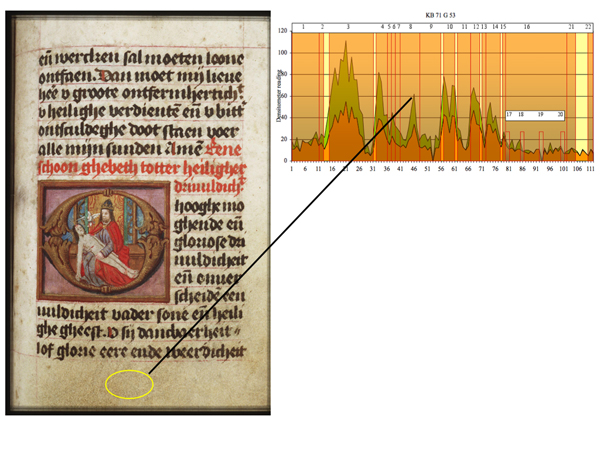This screenshot has width=600, height=450.
Task: Click section label 16 above the chart
Action: 526,26
